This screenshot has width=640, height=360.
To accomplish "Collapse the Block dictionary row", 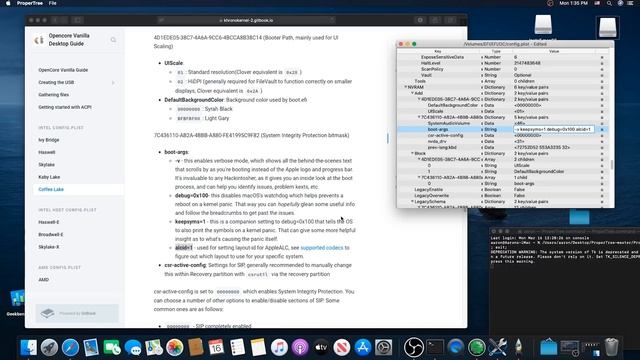I will [x=412, y=153].
